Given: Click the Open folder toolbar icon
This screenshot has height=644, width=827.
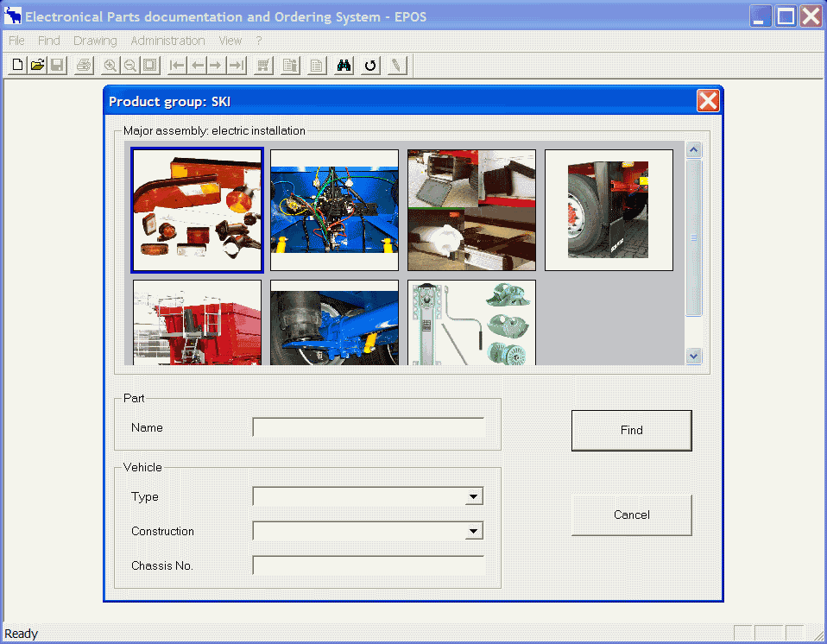Looking at the screenshot, I should coord(37,66).
